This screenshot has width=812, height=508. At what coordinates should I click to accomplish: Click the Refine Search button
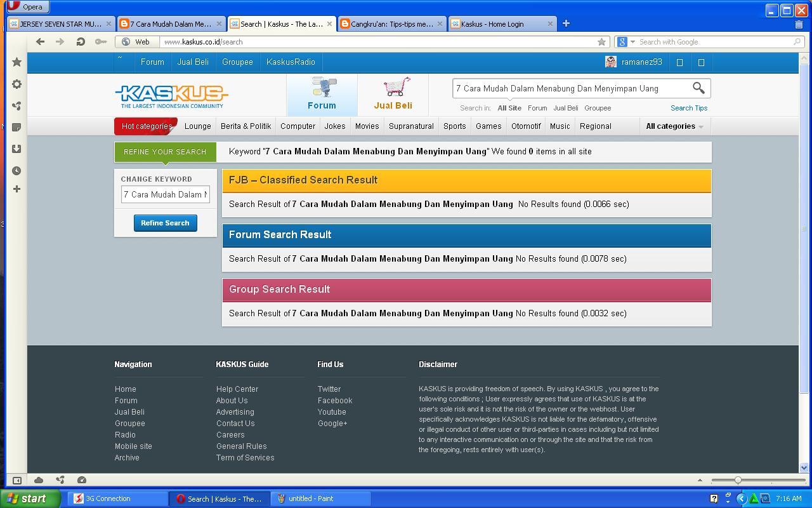[165, 223]
